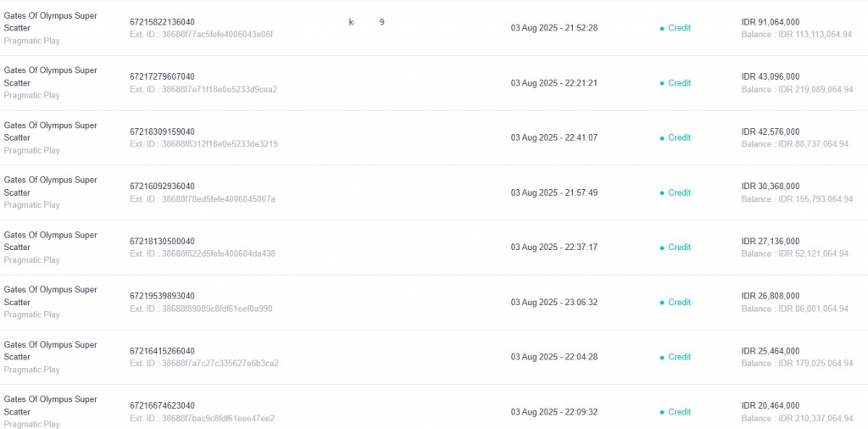Open transaction 67216092936040
The height and width of the screenshot is (429, 868).
tap(162, 186)
